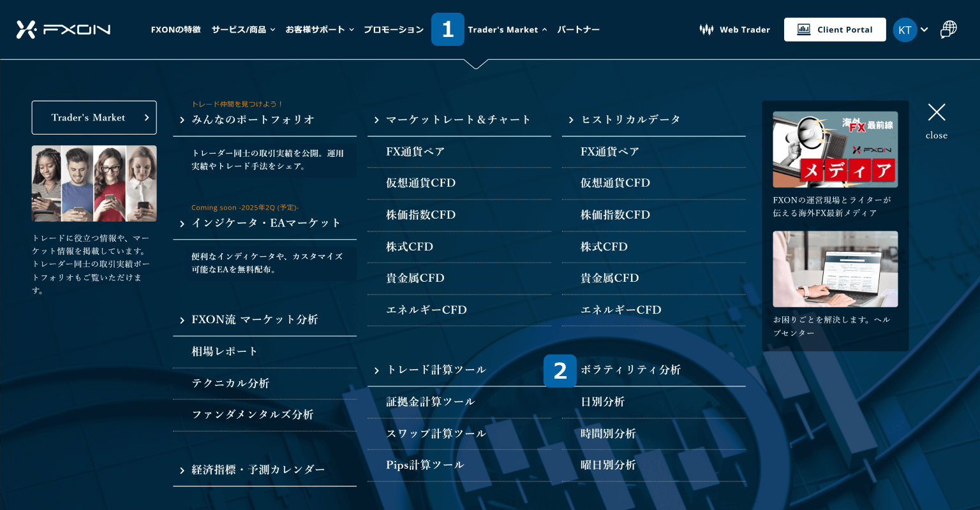Image resolution: width=980 pixels, height=510 pixels.
Task: Click the 海外FX最前線 メディア banner thumbnail
Action: pyautogui.click(x=835, y=149)
